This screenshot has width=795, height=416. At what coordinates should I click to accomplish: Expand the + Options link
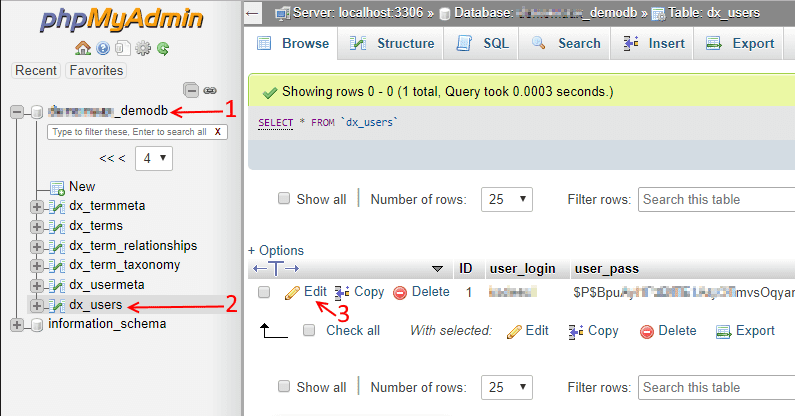coord(276,251)
